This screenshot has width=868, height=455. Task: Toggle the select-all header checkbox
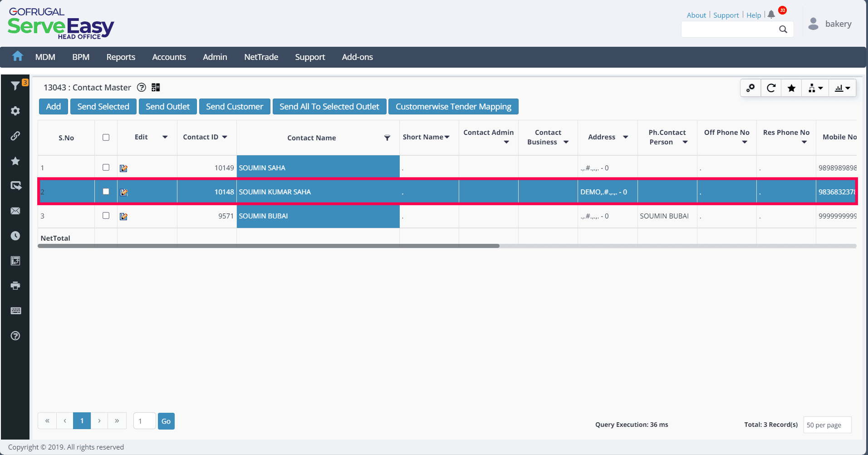tap(106, 137)
